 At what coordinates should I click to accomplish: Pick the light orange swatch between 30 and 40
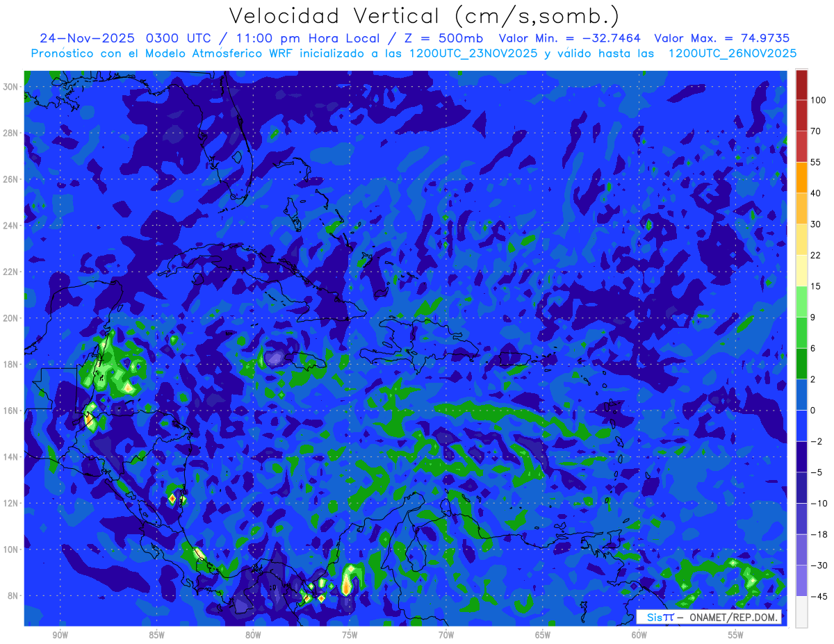pos(801,208)
